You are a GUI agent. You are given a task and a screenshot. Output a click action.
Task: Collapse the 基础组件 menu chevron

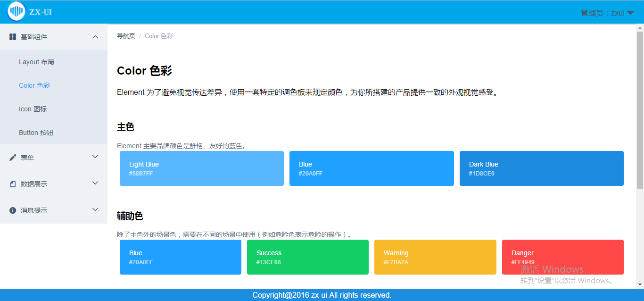pos(95,37)
